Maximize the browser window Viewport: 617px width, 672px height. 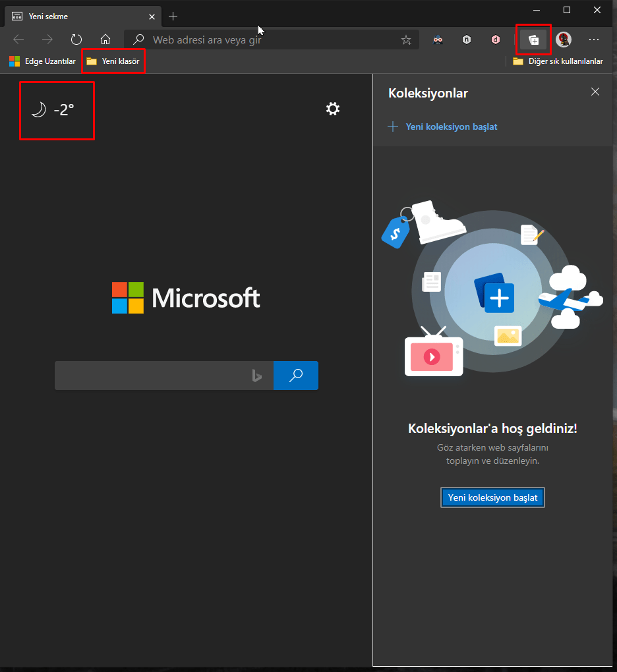(567, 10)
